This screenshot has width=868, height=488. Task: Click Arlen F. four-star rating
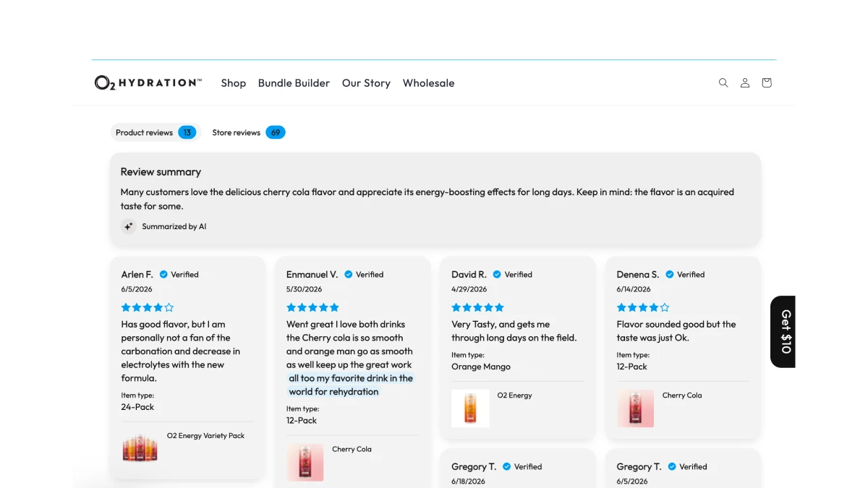coord(148,307)
